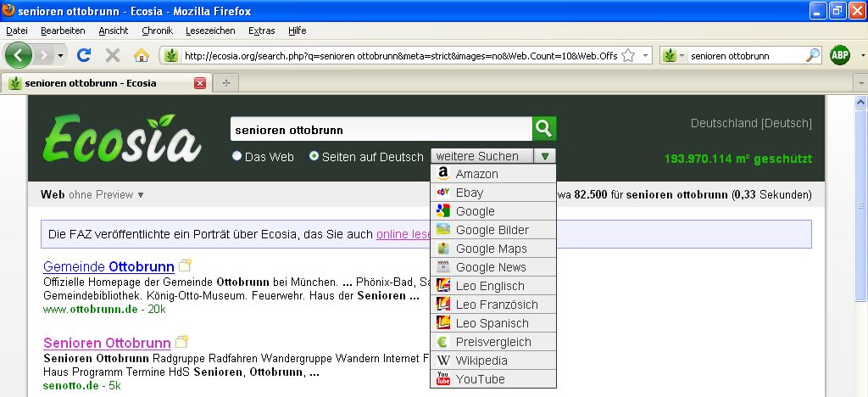Choose Google from weitere Suchen list
868x397 pixels.
click(493, 211)
